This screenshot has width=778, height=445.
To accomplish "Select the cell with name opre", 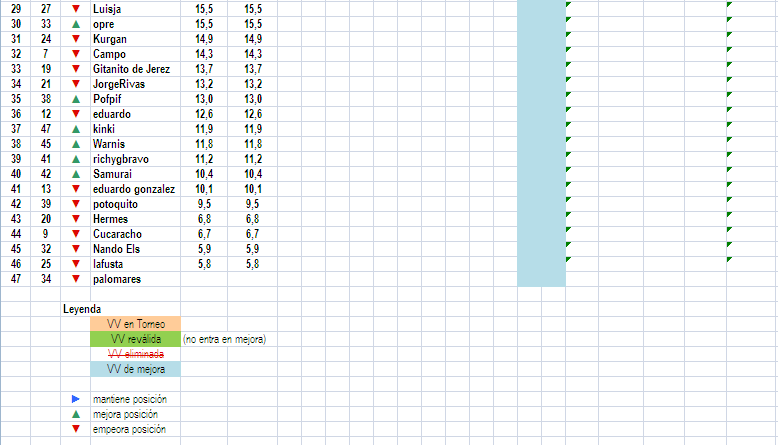I will pos(135,24).
